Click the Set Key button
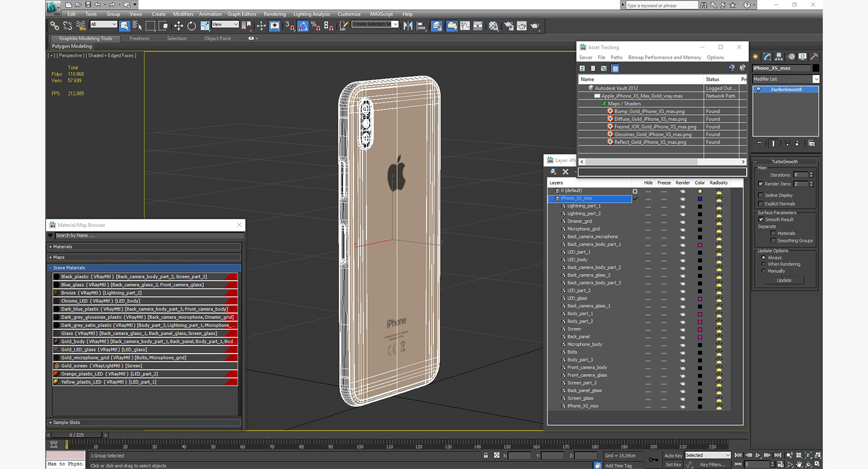 click(x=673, y=464)
